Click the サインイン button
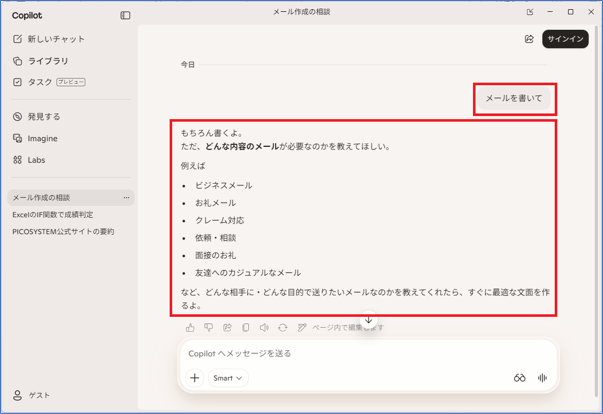The image size is (603, 414). coord(565,39)
